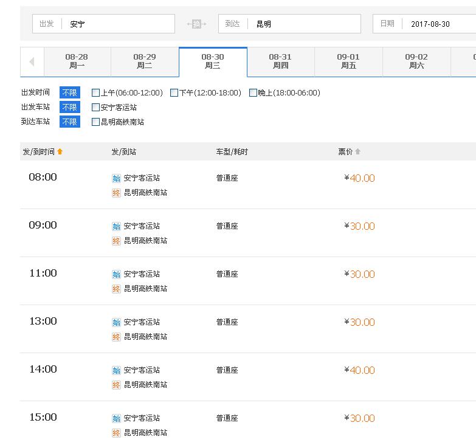Screen dimensions: 476x448
Task: Switch to 09-01 周五 date tab
Action: pos(348,61)
